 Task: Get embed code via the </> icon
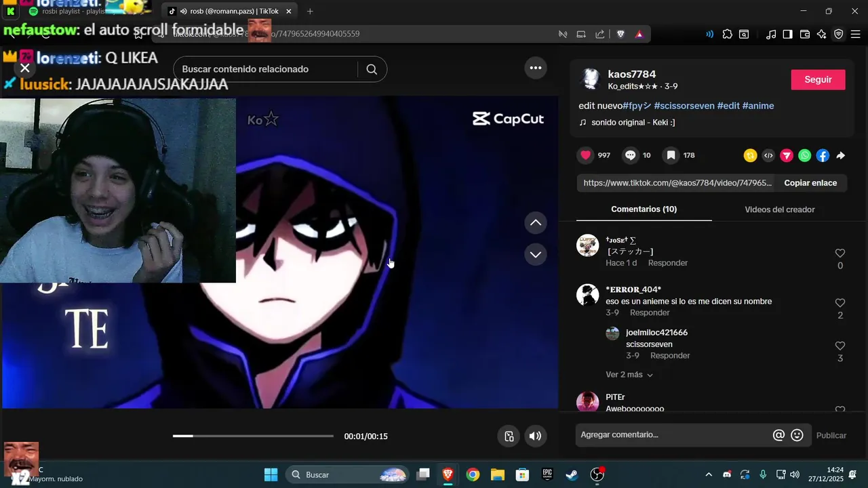pos(768,156)
